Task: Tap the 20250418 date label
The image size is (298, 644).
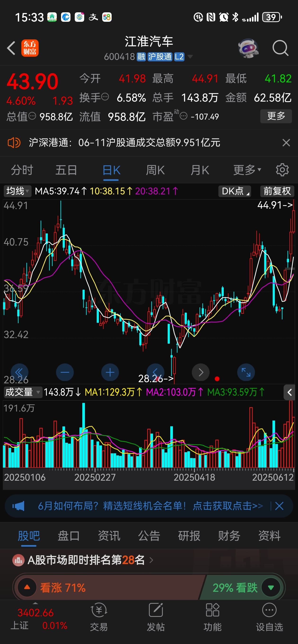Action: click(194, 477)
